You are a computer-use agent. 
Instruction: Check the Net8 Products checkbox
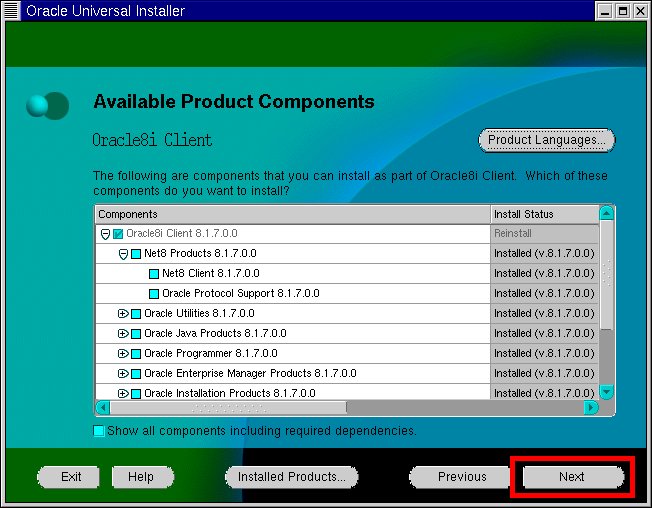[x=136, y=254]
